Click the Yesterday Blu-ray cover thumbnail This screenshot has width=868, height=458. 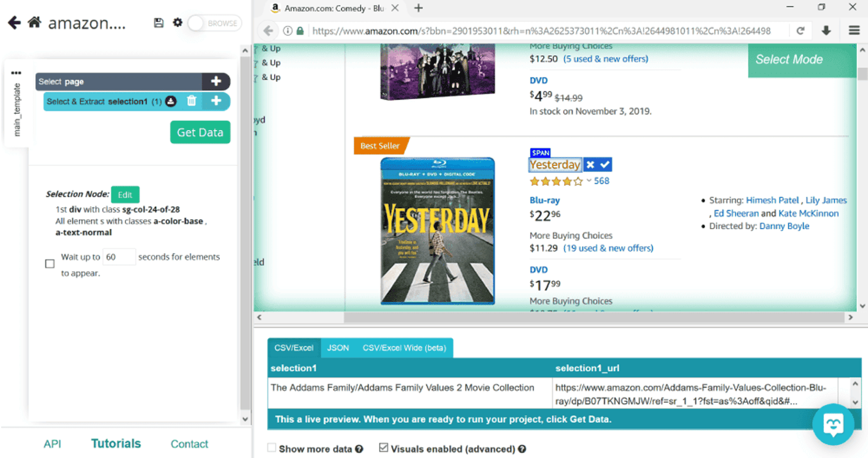point(438,231)
